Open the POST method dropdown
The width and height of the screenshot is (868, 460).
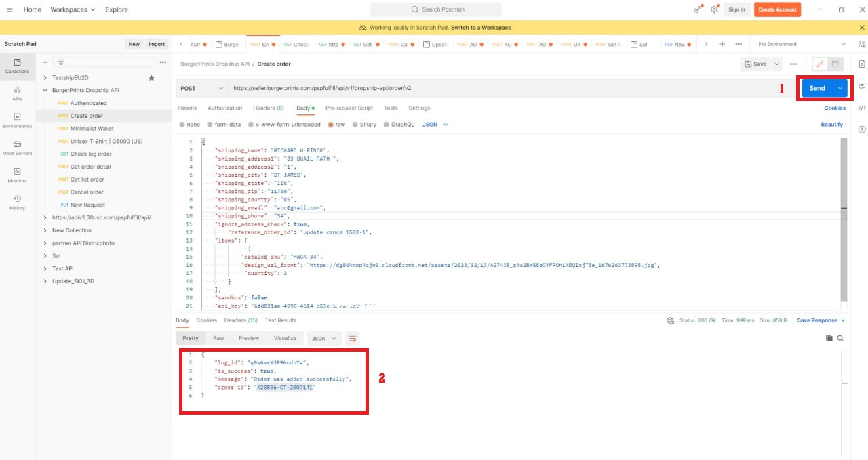[202, 88]
